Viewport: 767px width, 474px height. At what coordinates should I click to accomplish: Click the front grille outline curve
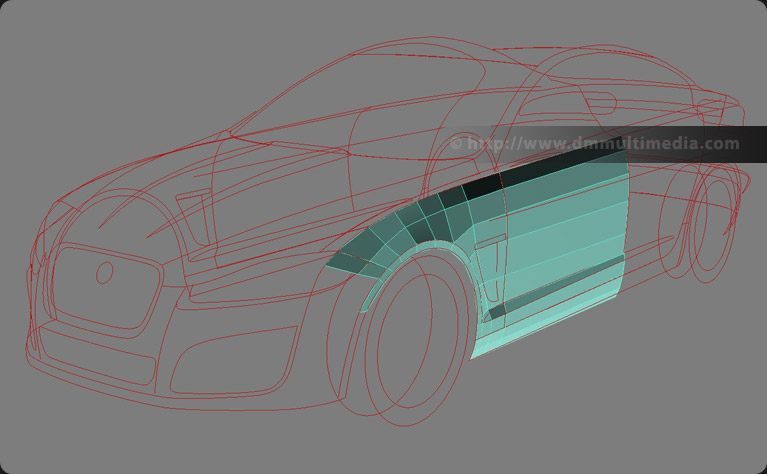coord(106,289)
